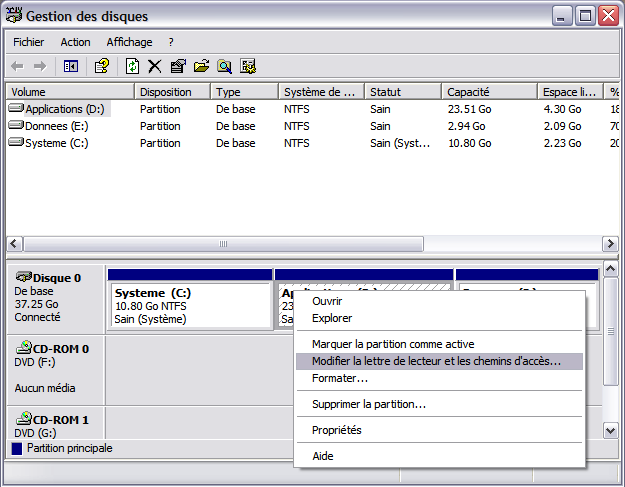Click the Delete X toolbar icon
This screenshot has height=487, width=625.
pos(155,66)
